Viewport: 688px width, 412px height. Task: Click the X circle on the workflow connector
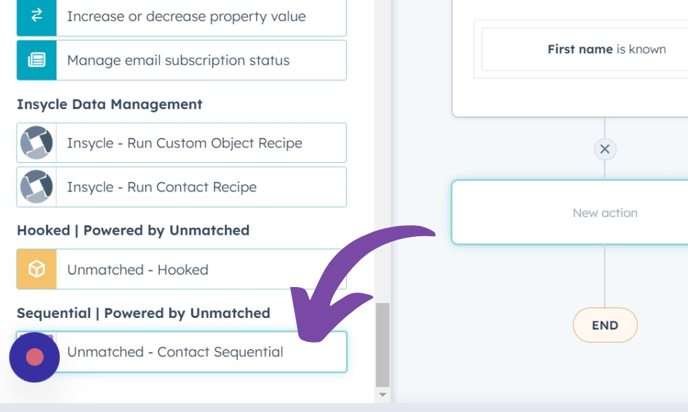604,149
